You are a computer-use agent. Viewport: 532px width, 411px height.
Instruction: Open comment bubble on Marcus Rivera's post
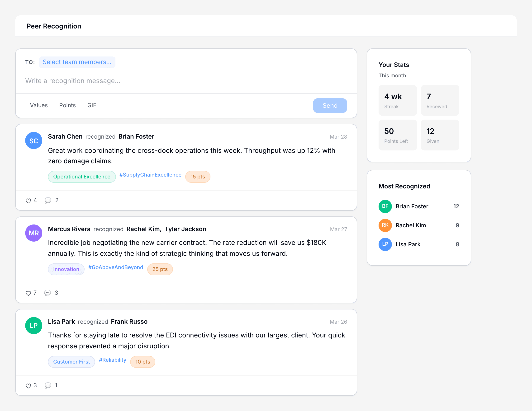47,293
